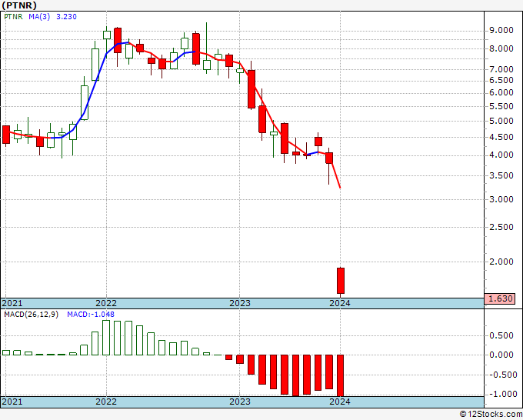523x420 pixels.
Task: Select the MACD:-1.048 value readout
Action: pos(91,315)
